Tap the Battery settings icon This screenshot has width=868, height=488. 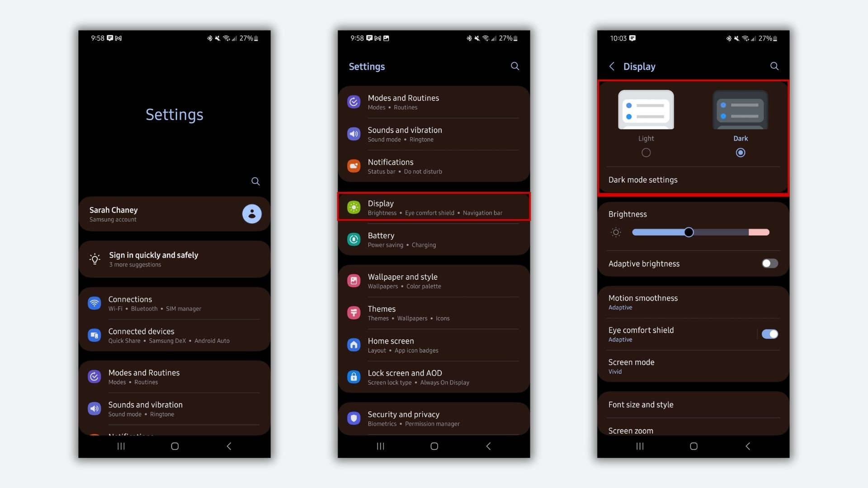click(352, 239)
